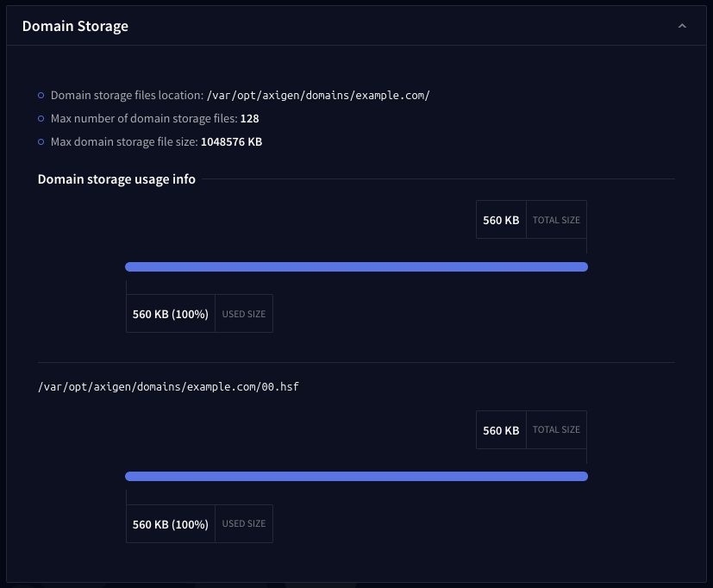
Task: Click the 00.hsf file usage progress bar
Action: (x=356, y=476)
